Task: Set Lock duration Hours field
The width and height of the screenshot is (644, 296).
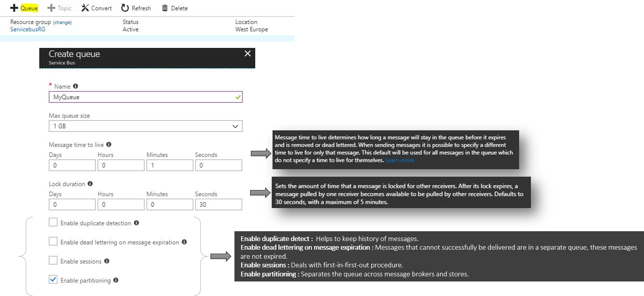Action: tap(121, 205)
